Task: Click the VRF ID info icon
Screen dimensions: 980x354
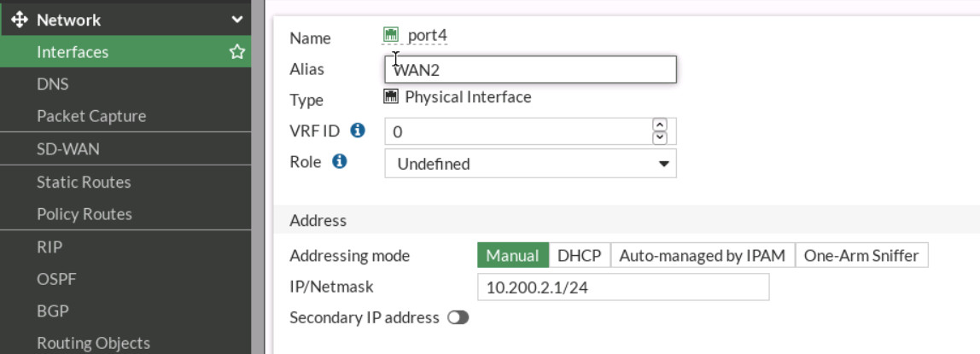Action: click(x=358, y=131)
